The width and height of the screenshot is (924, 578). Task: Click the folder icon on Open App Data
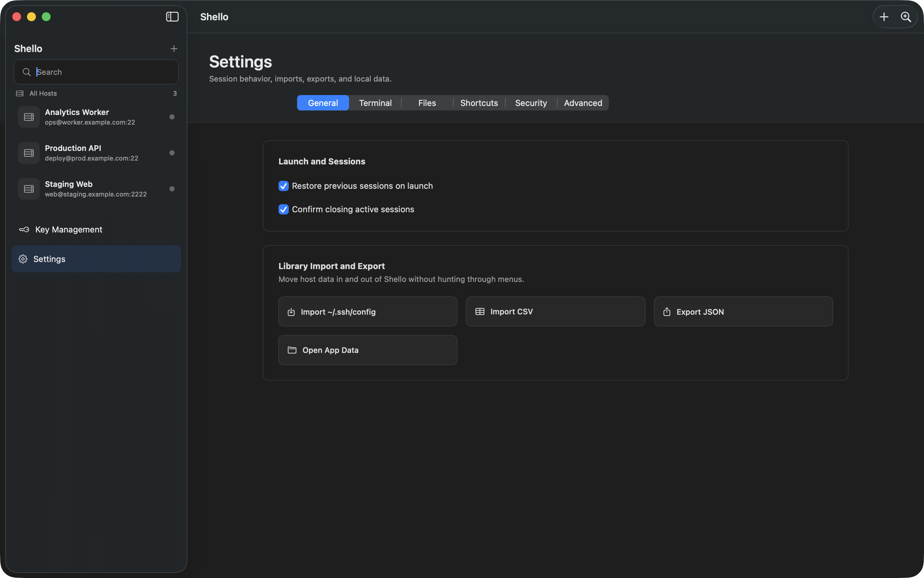click(x=292, y=350)
